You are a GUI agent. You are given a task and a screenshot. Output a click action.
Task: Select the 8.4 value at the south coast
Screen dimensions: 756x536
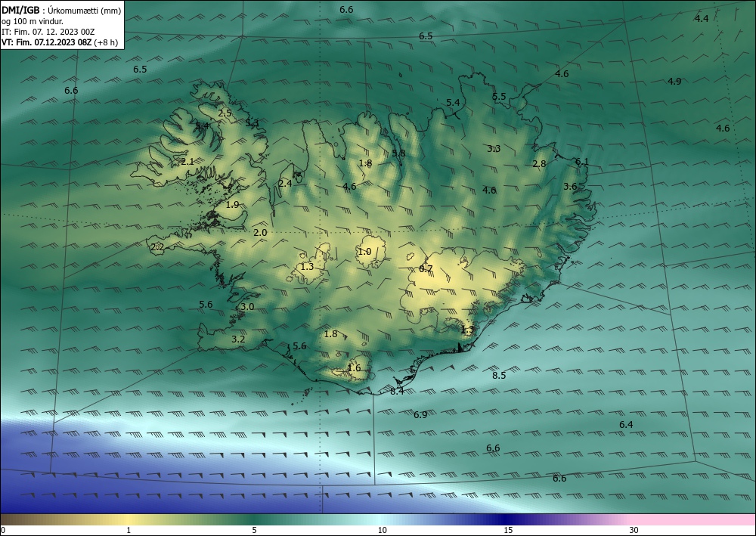point(398,392)
